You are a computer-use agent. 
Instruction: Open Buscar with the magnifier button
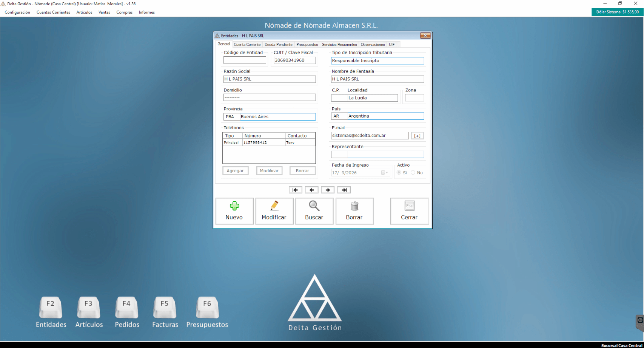[314, 211]
